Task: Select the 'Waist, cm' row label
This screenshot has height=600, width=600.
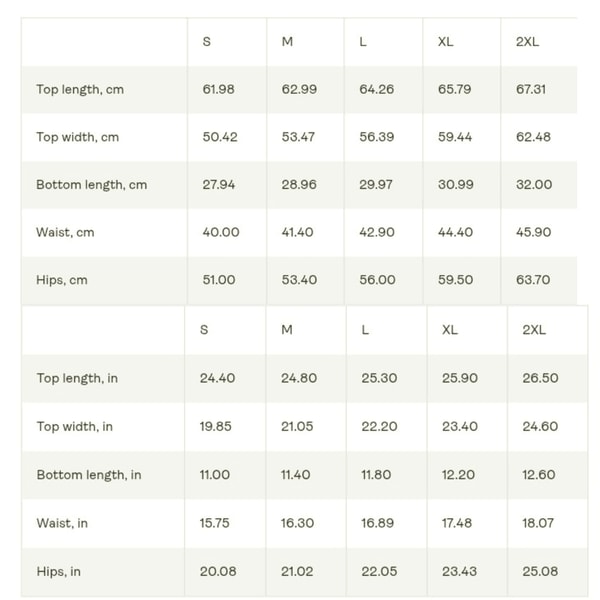Action: click(65, 232)
